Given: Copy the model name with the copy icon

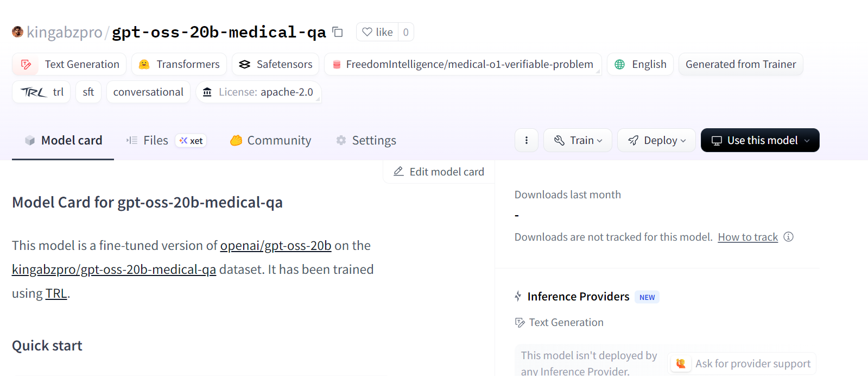Looking at the screenshot, I should (338, 32).
